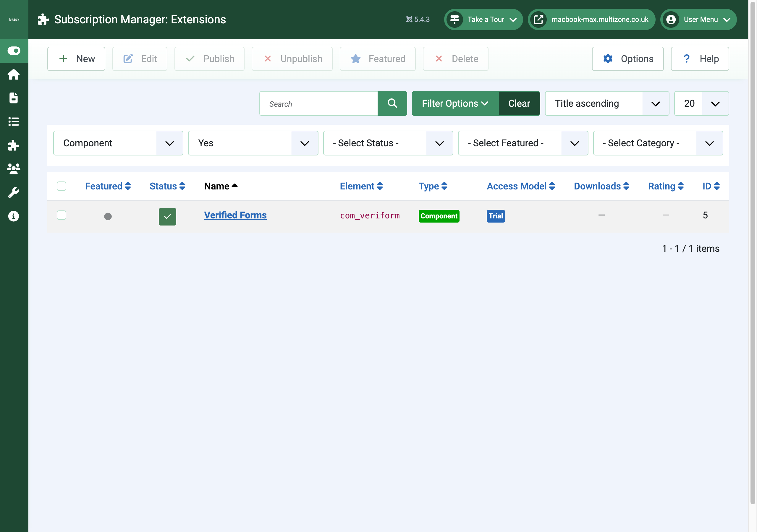Open the Take a Tour menu
Screen dimensions: 757x532
[483, 20]
